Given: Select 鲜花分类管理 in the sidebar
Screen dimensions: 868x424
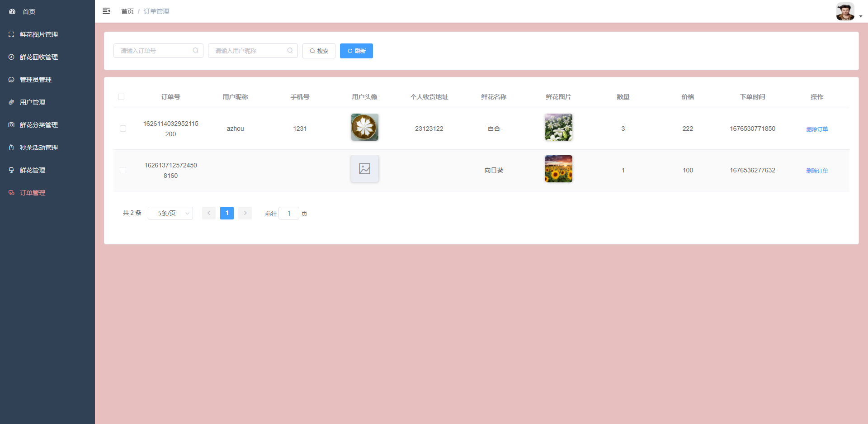Looking at the screenshot, I should [38, 125].
